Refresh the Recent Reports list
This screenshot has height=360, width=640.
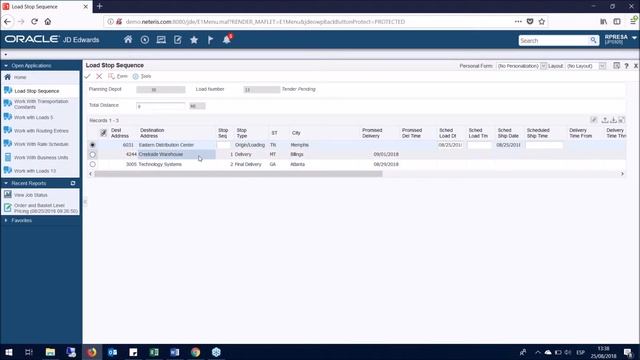73,183
